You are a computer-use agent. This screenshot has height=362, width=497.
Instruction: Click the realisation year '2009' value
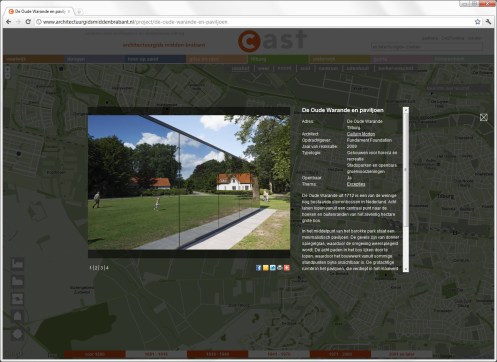352,146
